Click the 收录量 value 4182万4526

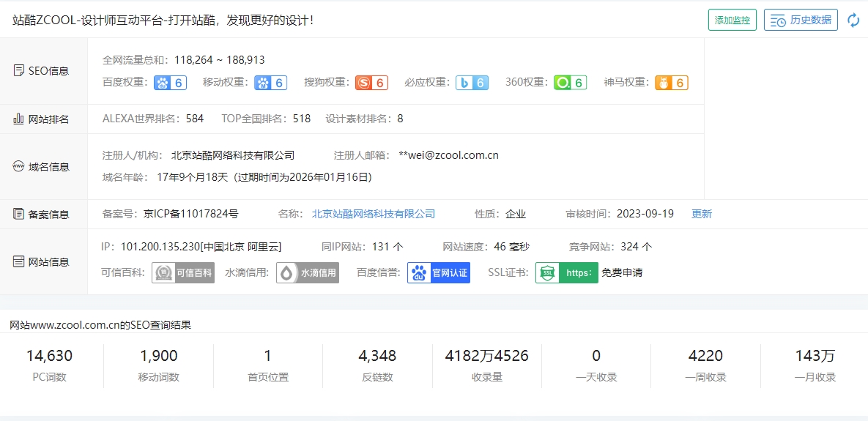point(486,356)
